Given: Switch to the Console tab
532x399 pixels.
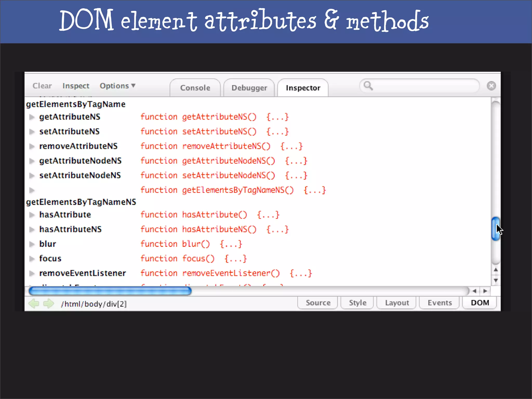Looking at the screenshot, I should click(x=195, y=88).
